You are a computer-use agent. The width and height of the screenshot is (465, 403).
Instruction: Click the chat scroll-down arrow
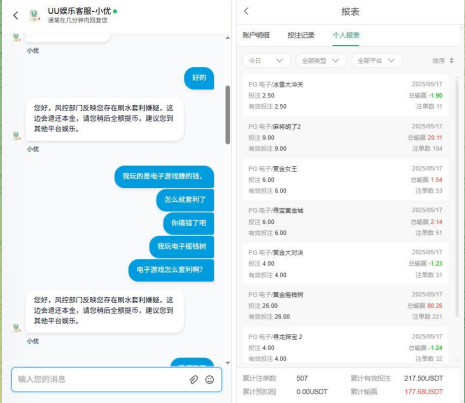[x=228, y=363]
